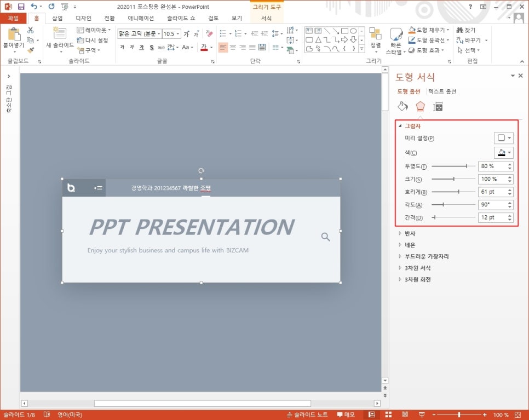The width and height of the screenshot is (529, 420).
Task: Start slideshow from quick access toolbar icon
Action: (x=65, y=7)
